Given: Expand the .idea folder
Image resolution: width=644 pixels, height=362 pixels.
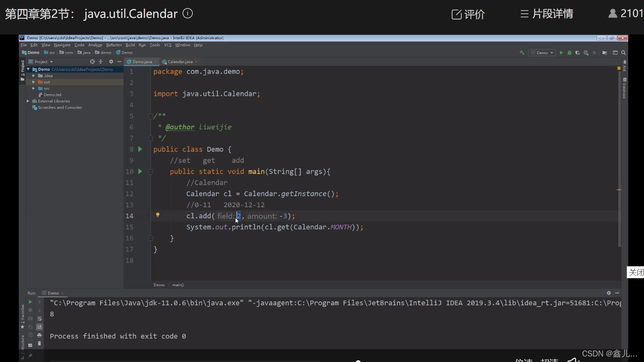Looking at the screenshot, I should click(34, 75).
